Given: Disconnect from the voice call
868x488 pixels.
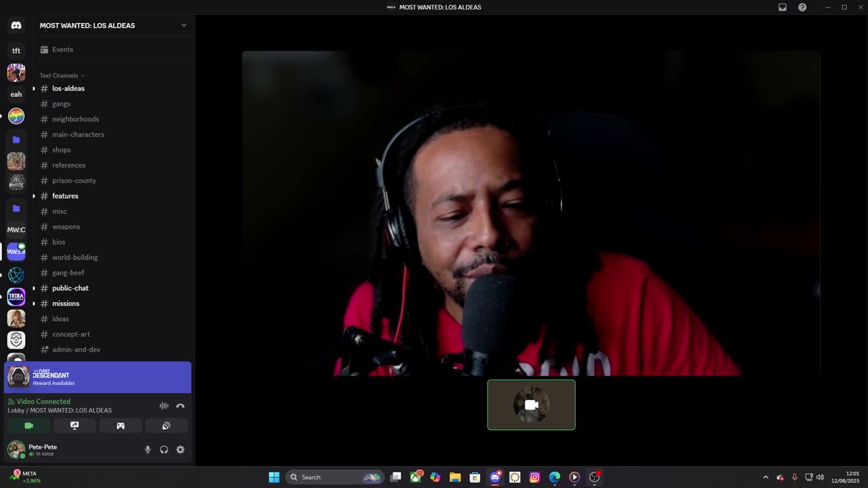Looking at the screenshot, I should pyautogui.click(x=180, y=405).
